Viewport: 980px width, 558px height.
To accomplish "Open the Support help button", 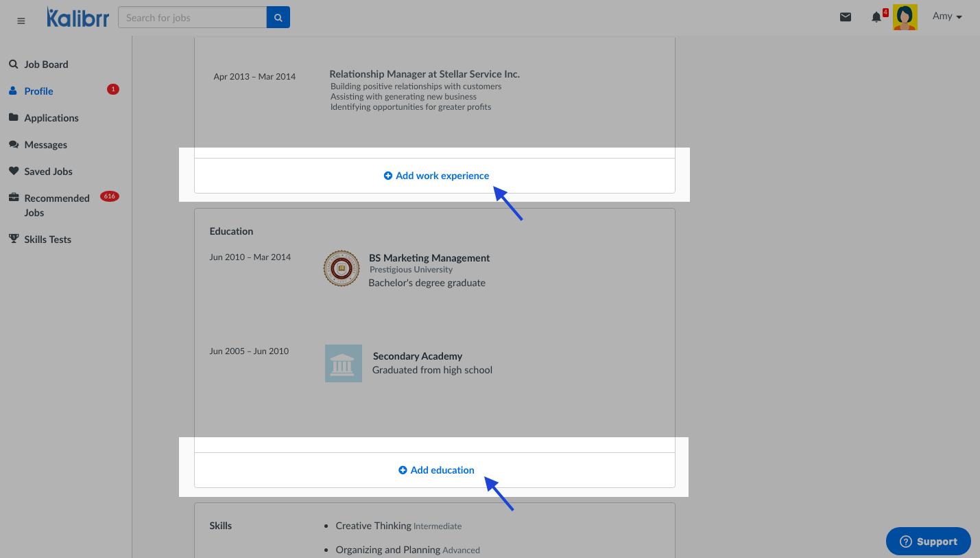I will tap(928, 542).
